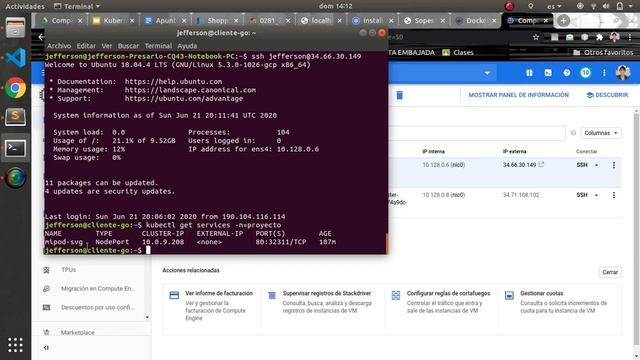Open Marketplace in the console sidebar
Screen dimensions: 640x360
point(78,333)
